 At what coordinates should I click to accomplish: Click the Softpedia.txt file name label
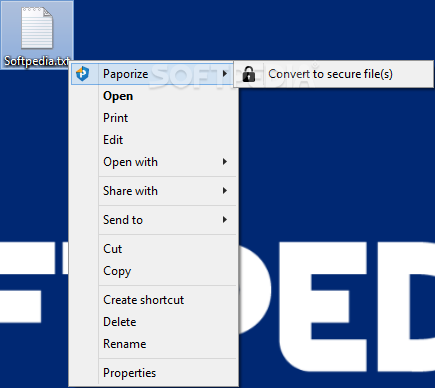point(37,61)
